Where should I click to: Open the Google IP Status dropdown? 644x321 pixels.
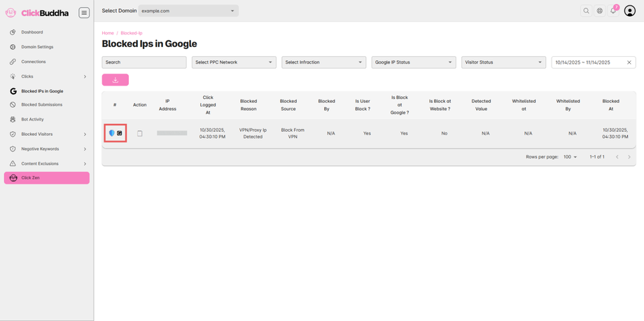click(413, 62)
